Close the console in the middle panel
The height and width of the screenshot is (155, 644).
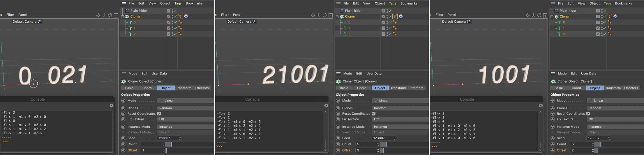click(x=326, y=106)
